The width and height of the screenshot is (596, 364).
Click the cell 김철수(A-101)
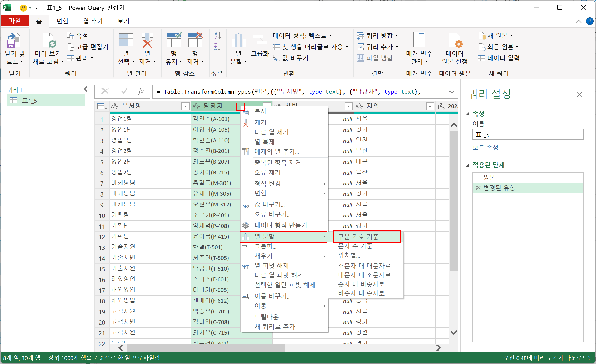[x=216, y=119]
